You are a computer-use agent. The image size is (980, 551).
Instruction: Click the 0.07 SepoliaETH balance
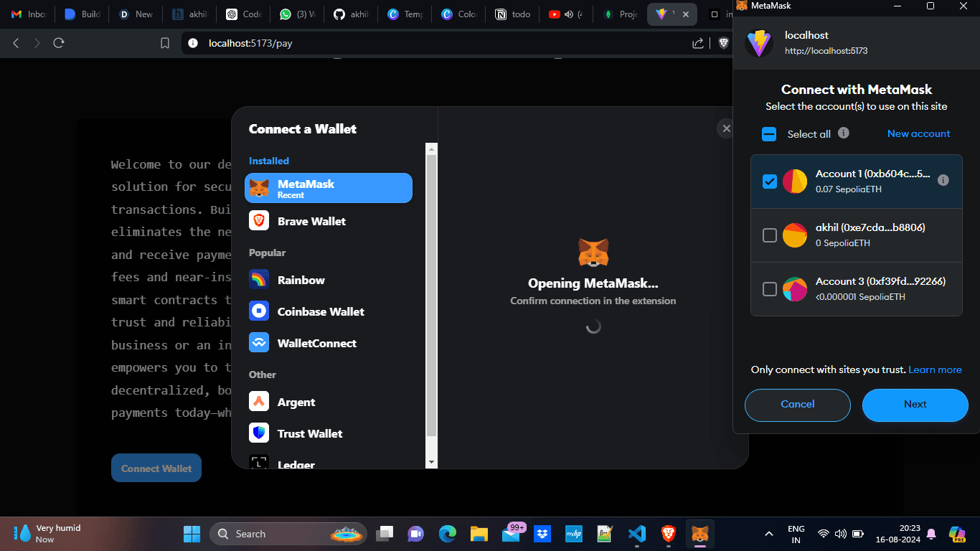[x=849, y=189]
